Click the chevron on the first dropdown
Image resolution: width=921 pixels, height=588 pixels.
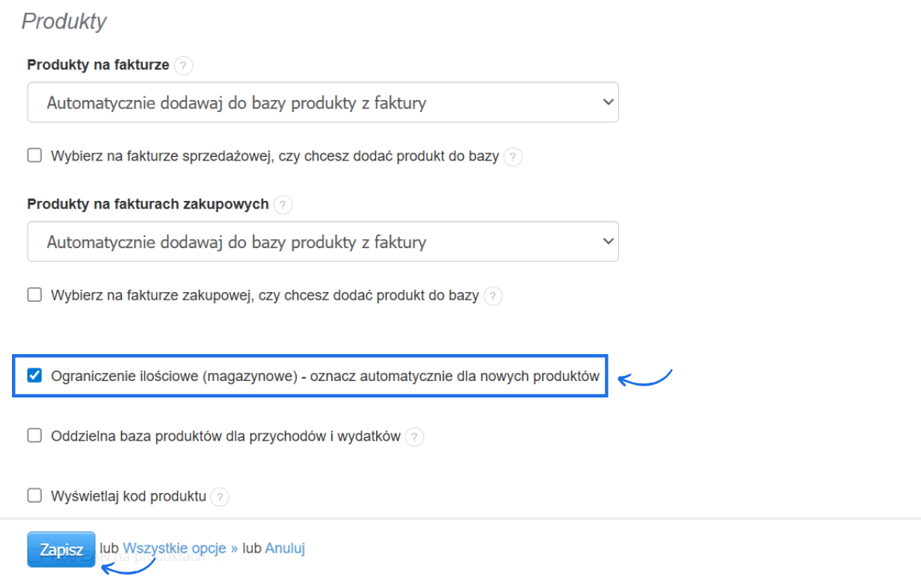[607, 102]
